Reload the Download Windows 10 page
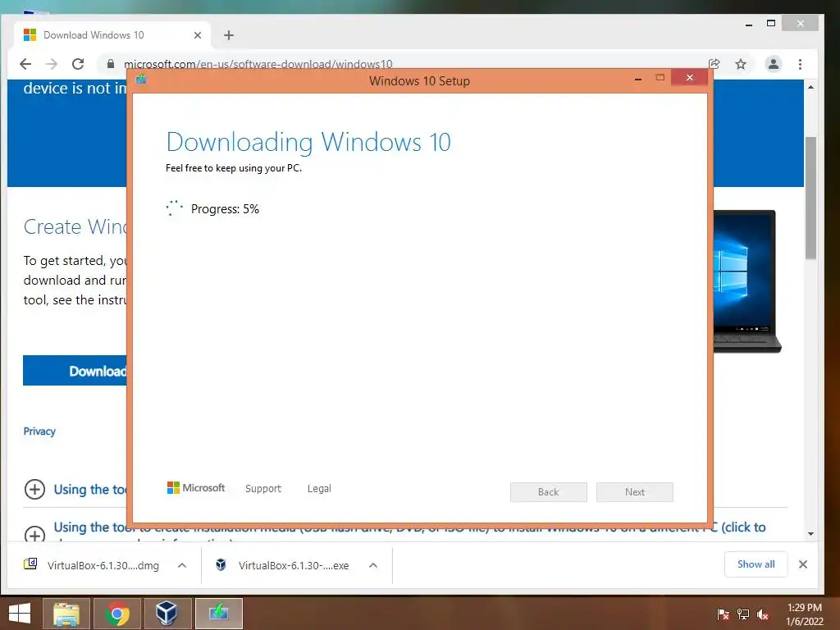Screen dimensions: 840x630 pyautogui.click(x=78, y=64)
